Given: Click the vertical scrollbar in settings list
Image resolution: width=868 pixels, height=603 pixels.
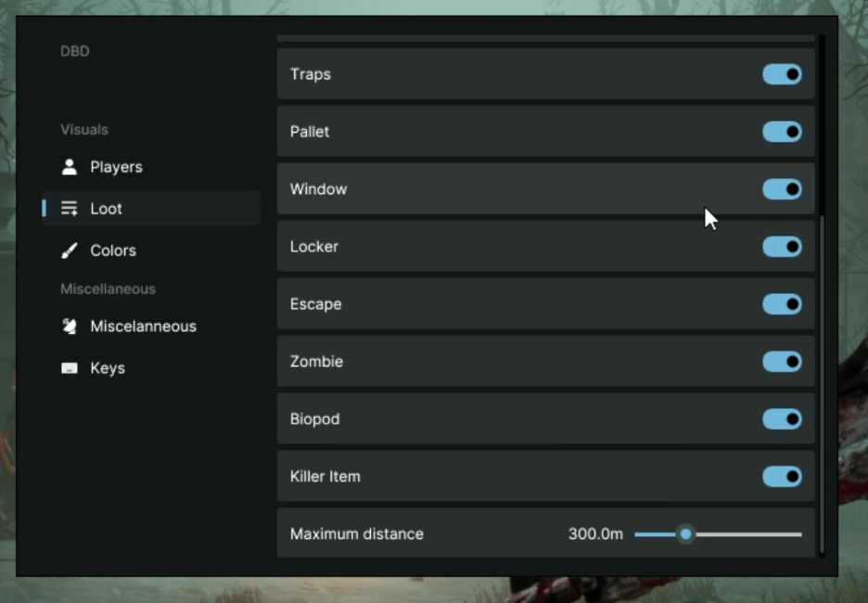Looking at the screenshot, I should (x=822, y=371).
